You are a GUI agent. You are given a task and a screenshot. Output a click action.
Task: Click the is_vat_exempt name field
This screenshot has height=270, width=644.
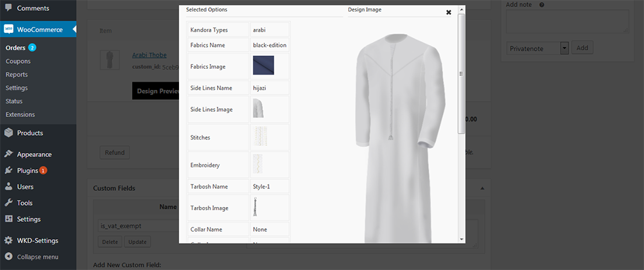click(138, 226)
